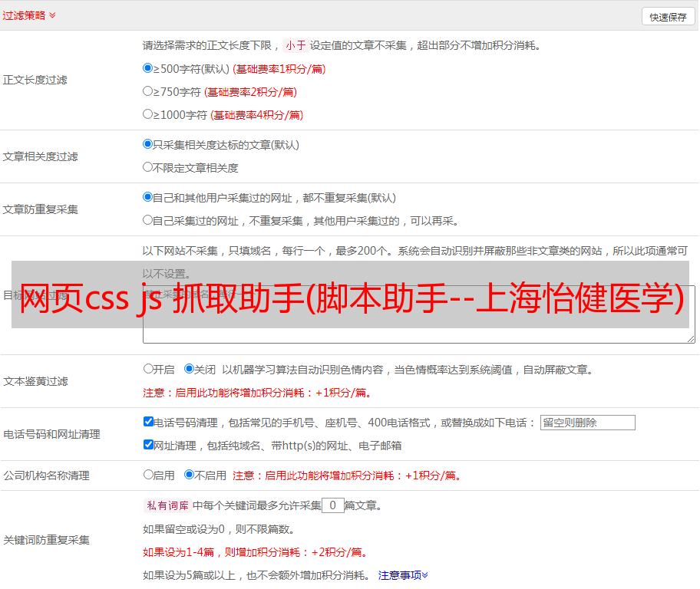Screen dimensions: 700x589
Task: Click the 如果留空或设为0,则不限篇数 text
Action: pos(219,529)
